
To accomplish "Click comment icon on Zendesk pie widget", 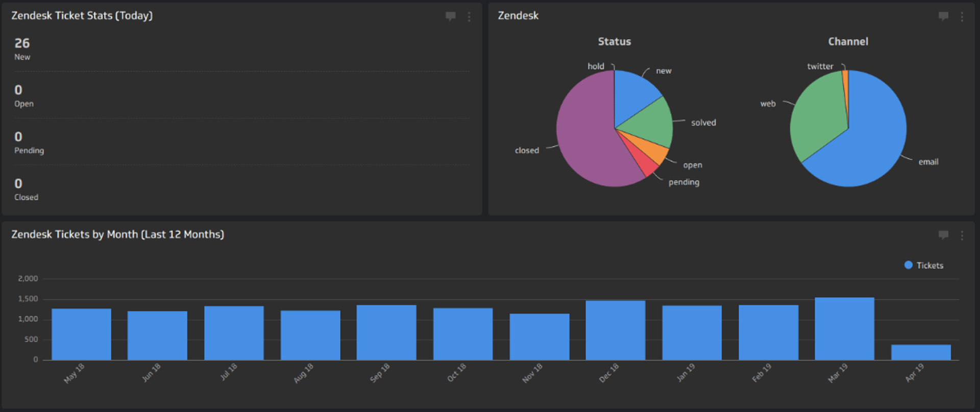I will click(943, 16).
